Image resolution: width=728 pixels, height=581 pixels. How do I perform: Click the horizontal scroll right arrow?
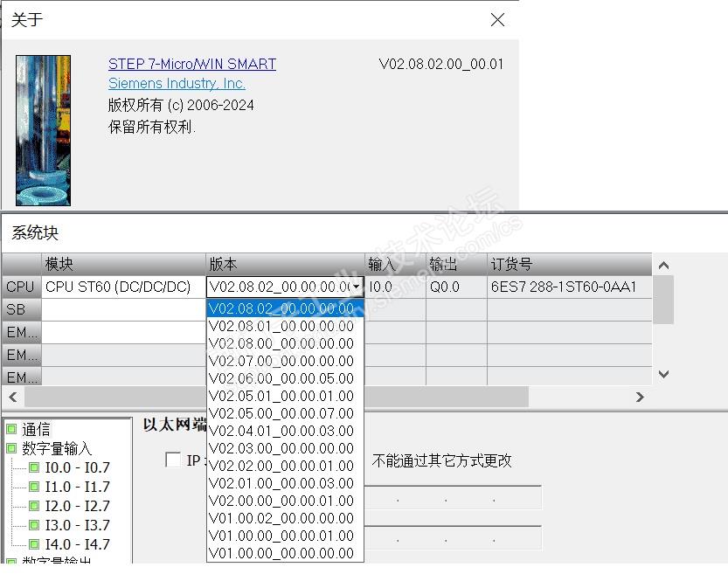click(640, 398)
